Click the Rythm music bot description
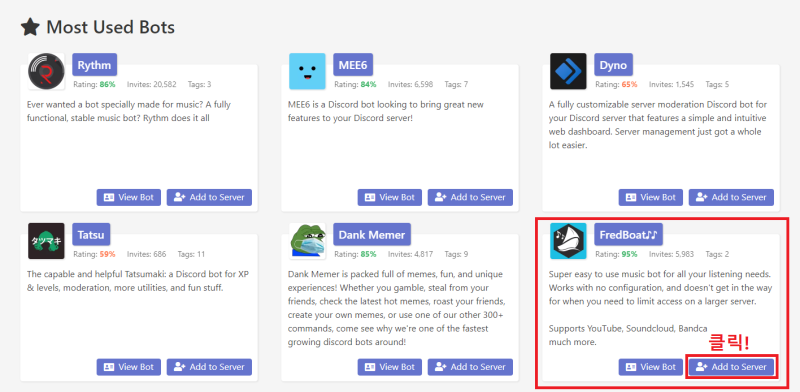 (x=129, y=111)
